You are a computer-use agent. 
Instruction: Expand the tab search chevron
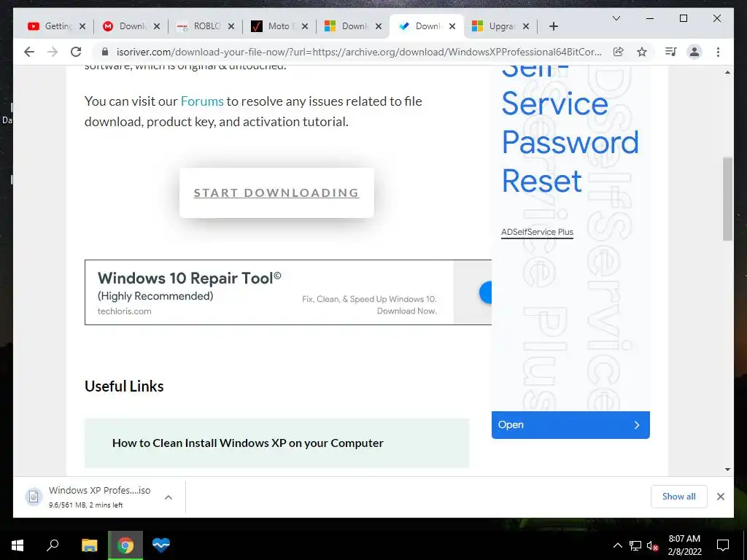(x=616, y=18)
